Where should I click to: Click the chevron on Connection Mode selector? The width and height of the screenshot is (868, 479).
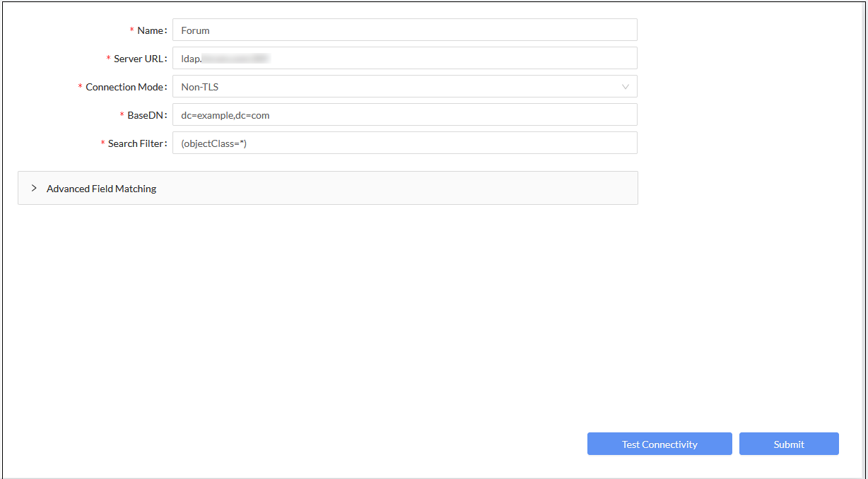pos(625,86)
